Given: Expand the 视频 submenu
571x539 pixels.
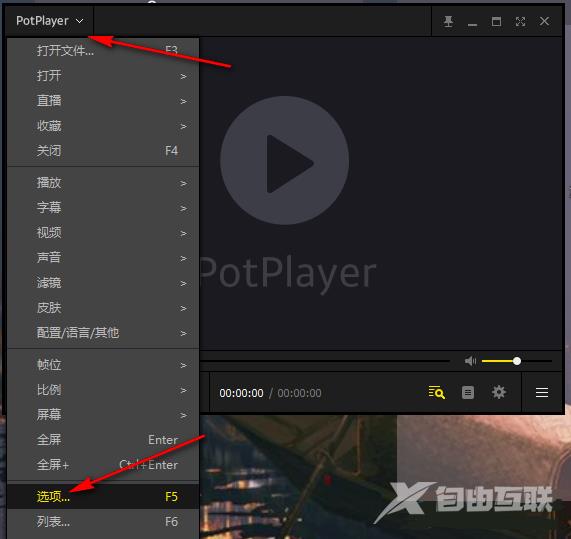Looking at the screenshot, I should 103,232.
